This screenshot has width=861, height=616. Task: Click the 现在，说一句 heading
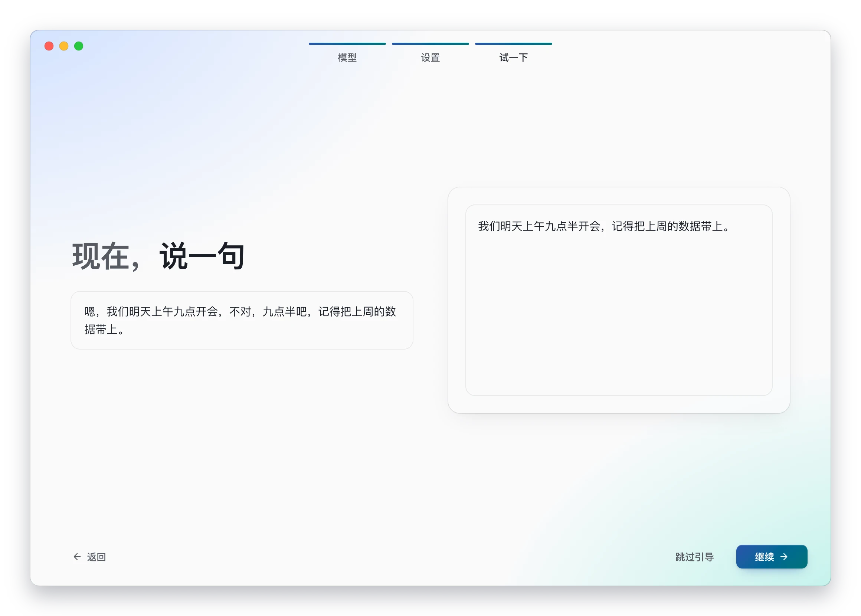(x=158, y=256)
